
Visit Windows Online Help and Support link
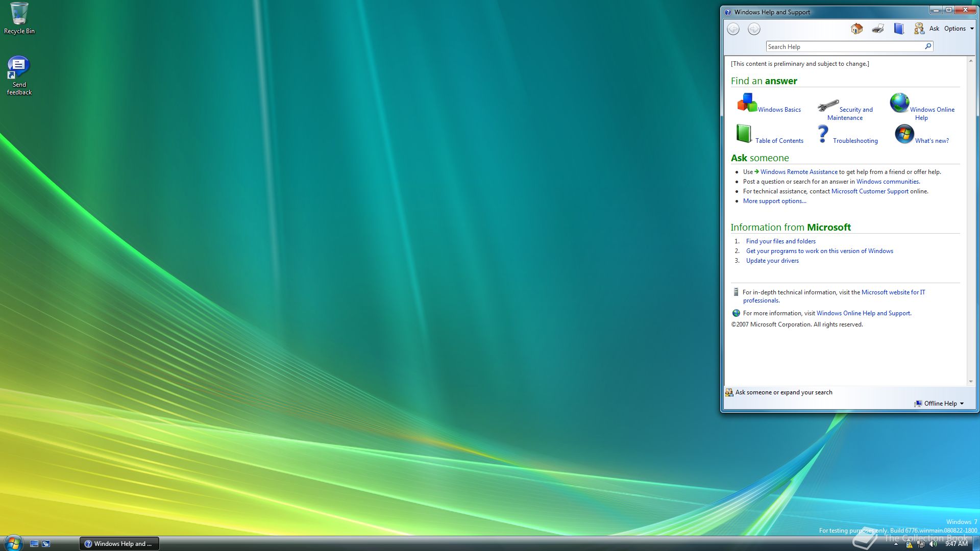click(864, 313)
